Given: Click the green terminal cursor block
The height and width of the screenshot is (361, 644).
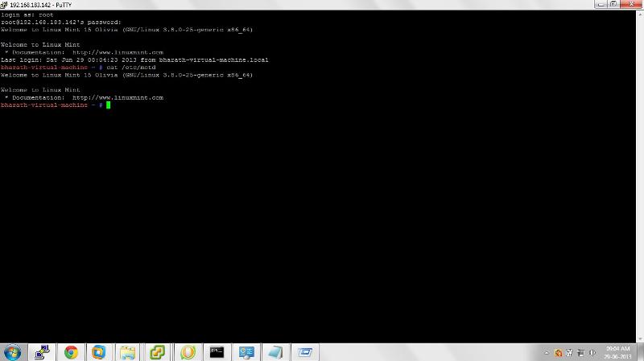Looking at the screenshot, I should tap(109, 105).
